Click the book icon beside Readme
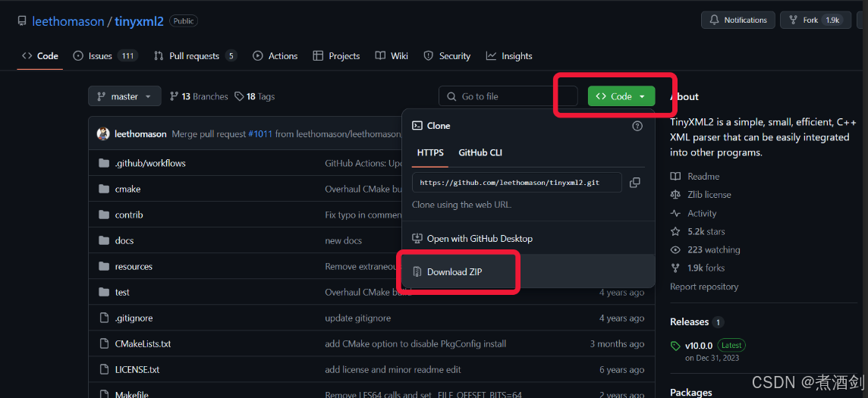 coord(675,177)
